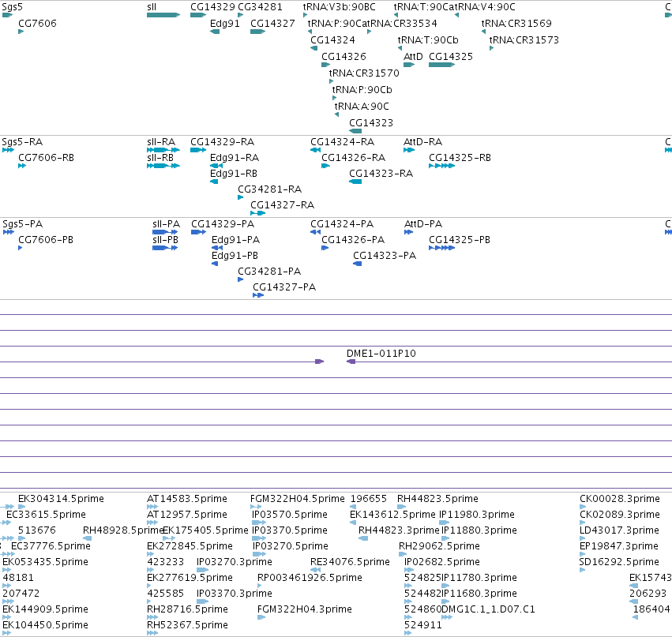Click the EC33615.5prime EST label
The image size is (672, 637).
[x=47, y=515]
